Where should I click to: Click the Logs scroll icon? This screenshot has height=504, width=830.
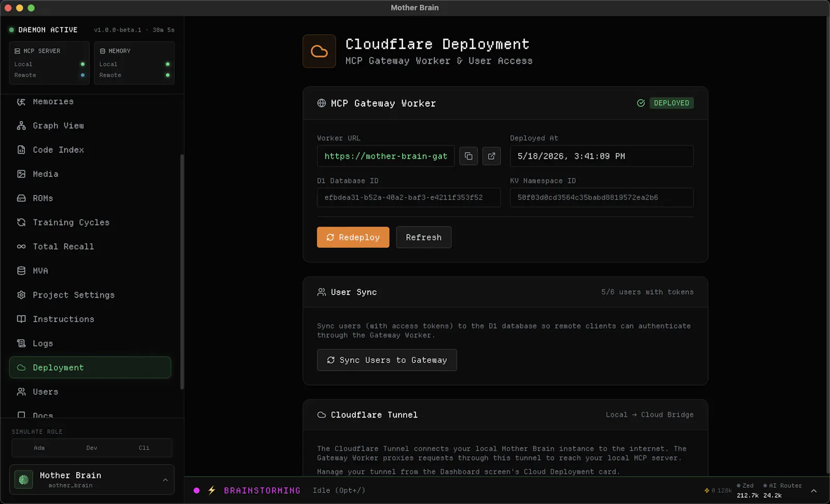click(21, 343)
